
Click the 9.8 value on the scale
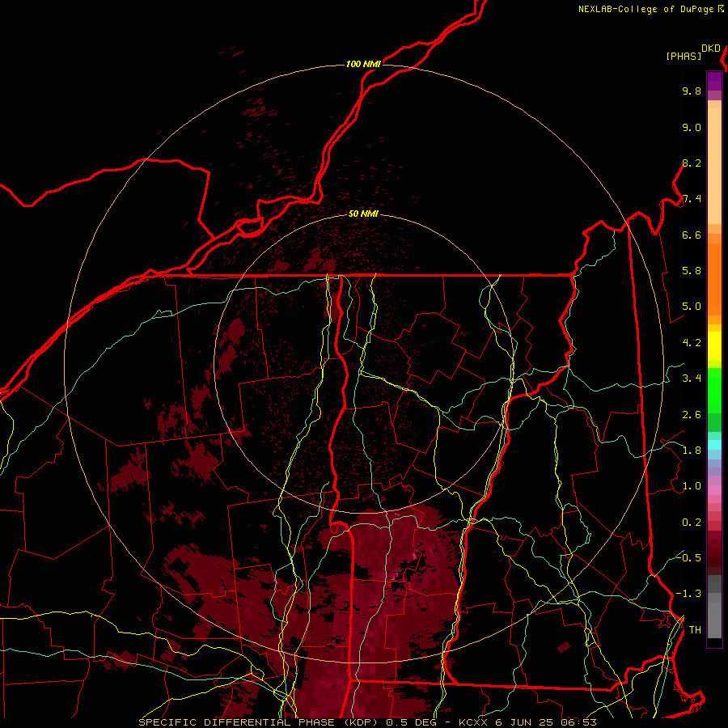(692, 91)
